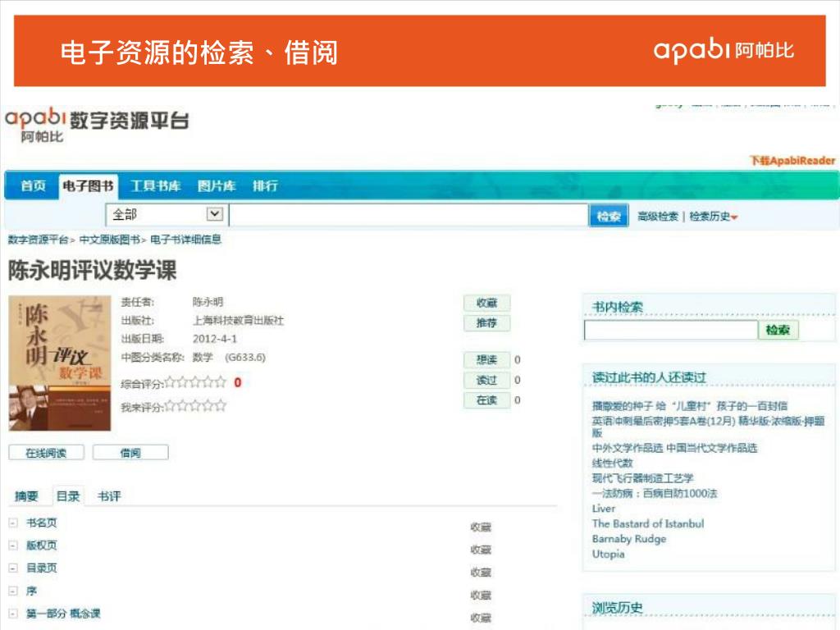Screen dimensions: 840x630
Task: Switch to 工具书库 tab
Action: pos(155,185)
